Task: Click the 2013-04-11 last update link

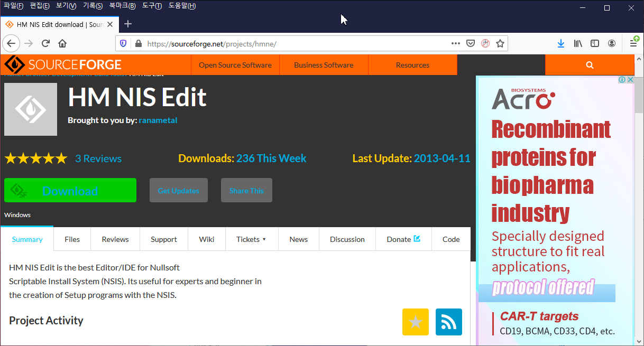Action: point(442,158)
